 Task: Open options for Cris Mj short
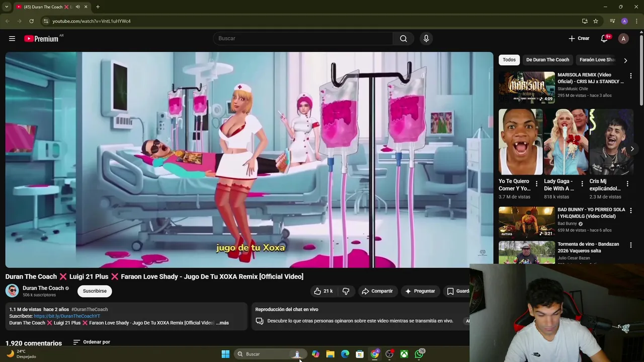(627, 184)
